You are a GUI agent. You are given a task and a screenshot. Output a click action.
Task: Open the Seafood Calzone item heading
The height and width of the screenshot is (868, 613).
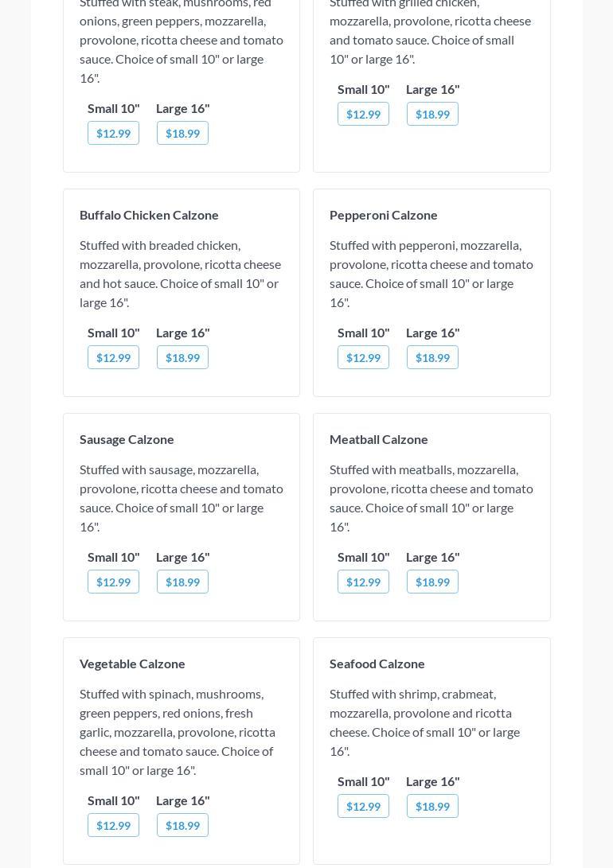coord(377,664)
